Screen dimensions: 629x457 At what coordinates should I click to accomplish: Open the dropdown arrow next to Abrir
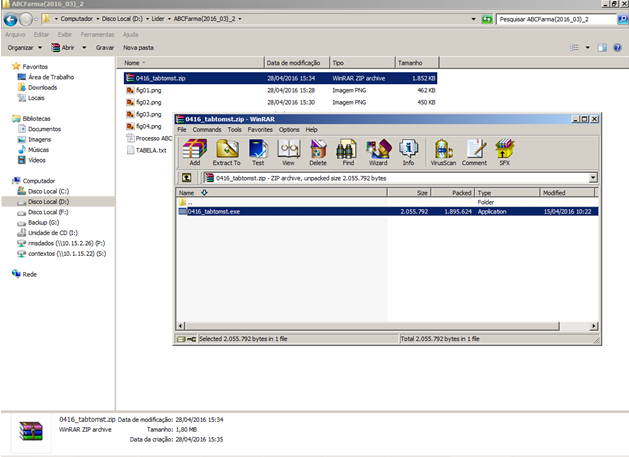(x=84, y=48)
